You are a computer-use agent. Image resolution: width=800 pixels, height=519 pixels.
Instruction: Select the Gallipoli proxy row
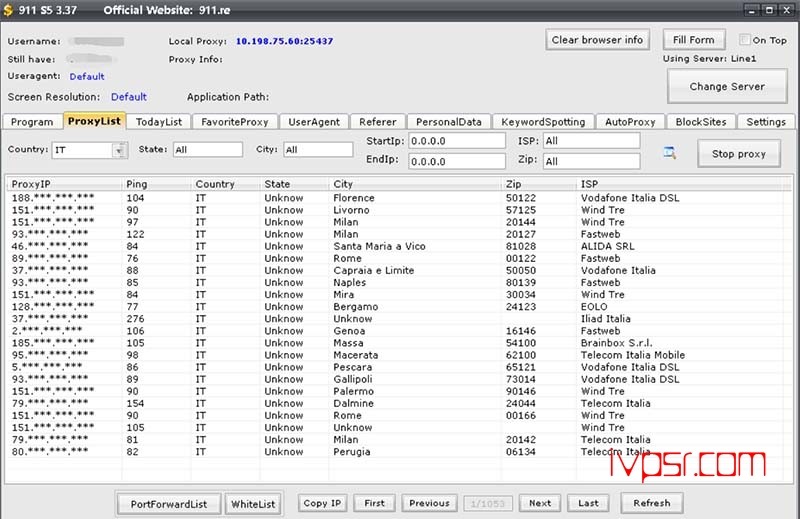(398, 379)
